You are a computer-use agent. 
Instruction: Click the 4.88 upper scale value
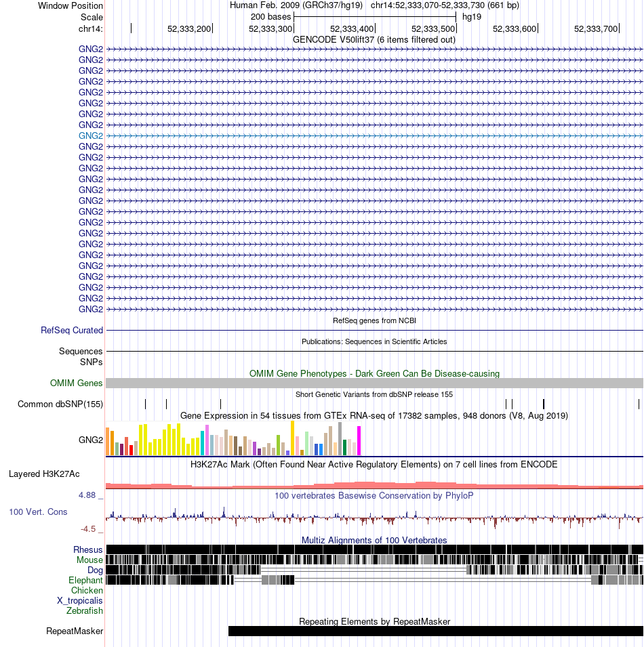pyautogui.click(x=87, y=495)
